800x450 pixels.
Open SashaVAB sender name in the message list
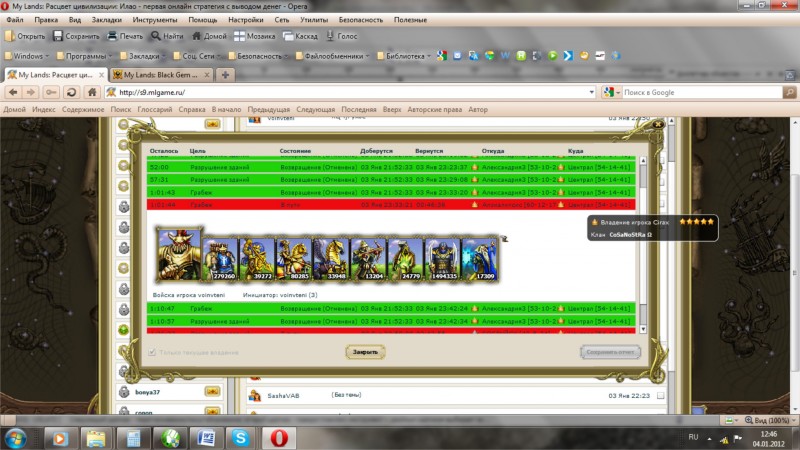283,395
